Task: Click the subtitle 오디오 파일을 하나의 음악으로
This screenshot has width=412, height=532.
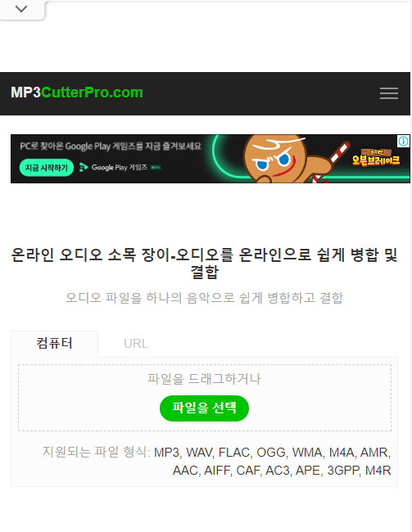Action: click(x=204, y=298)
